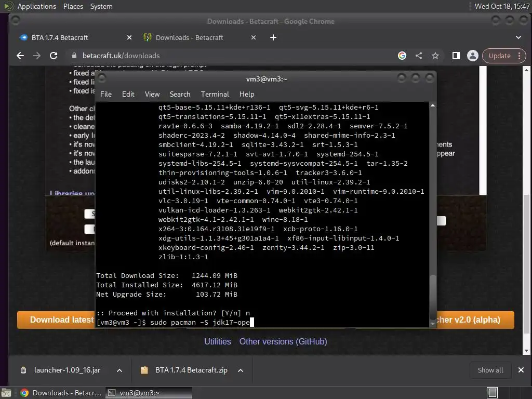
Task: Click the terminal scrollbar thumb
Action: (433, 296)
